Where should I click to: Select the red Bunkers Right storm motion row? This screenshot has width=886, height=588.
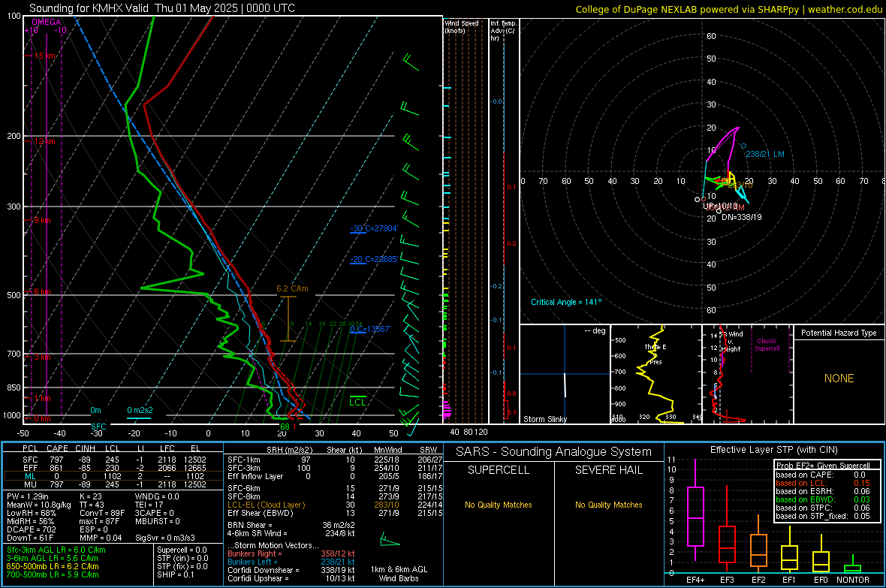point(291,553)
